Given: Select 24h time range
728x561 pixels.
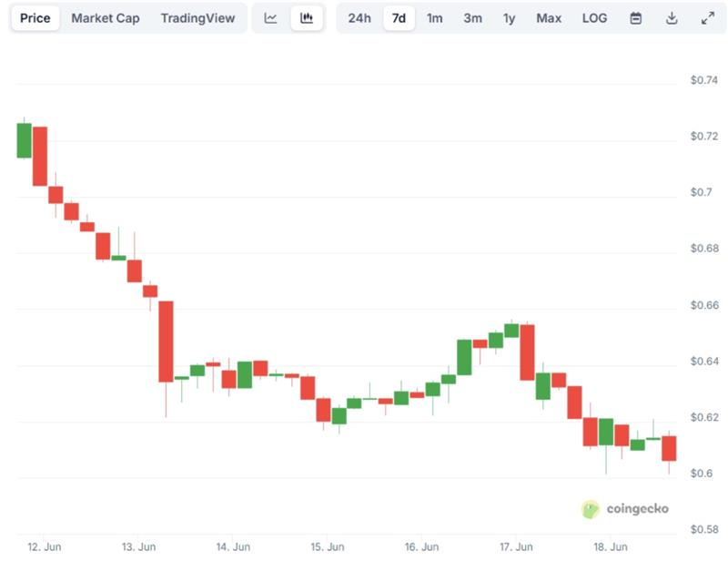Looking at the screenshot, I should pos(359,18).
